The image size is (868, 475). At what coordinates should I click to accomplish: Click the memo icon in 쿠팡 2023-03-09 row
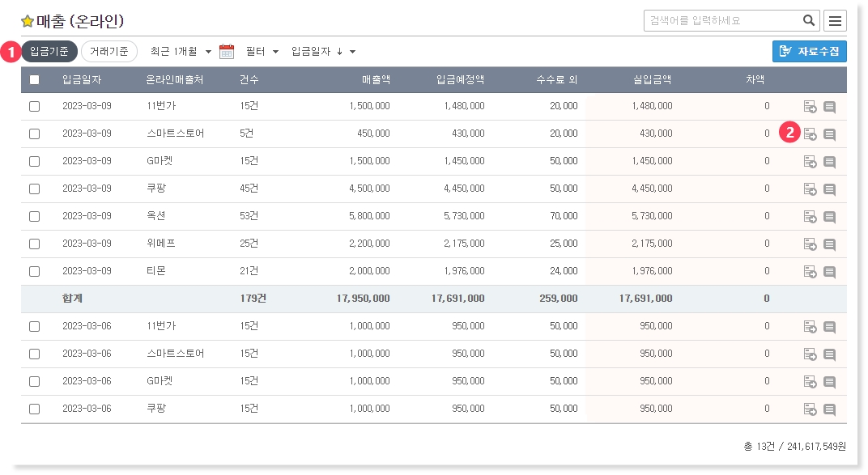click(829, 189)
